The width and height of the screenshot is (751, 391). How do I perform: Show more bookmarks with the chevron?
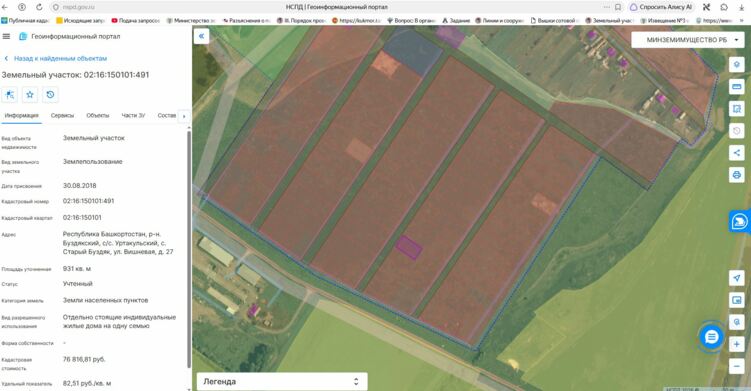pos(741,21)
